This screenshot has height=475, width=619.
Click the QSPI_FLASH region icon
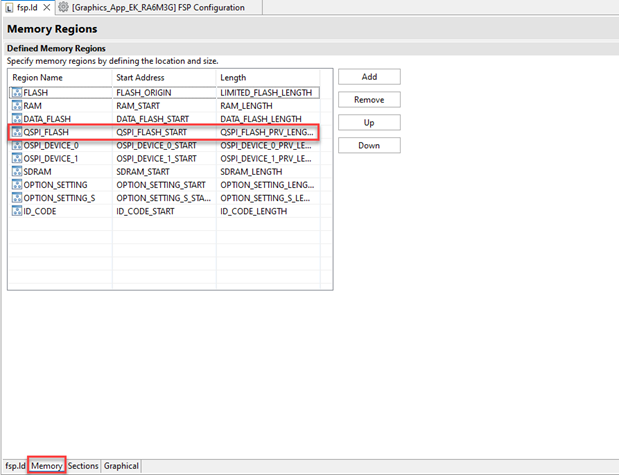pos(16,132)
